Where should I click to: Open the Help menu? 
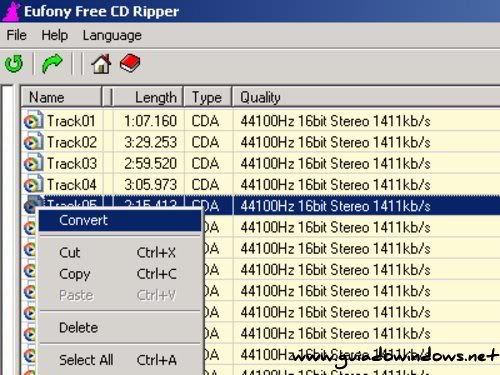pos(55,35)
